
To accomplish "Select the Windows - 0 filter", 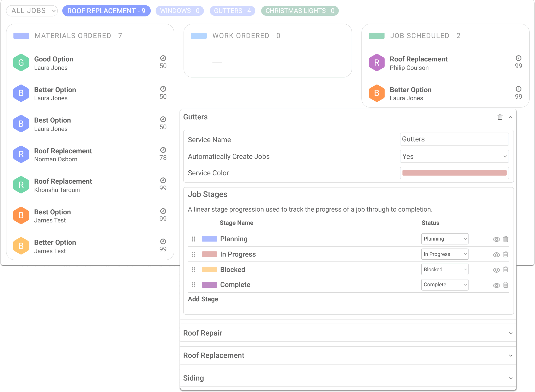I will point(180,11).
